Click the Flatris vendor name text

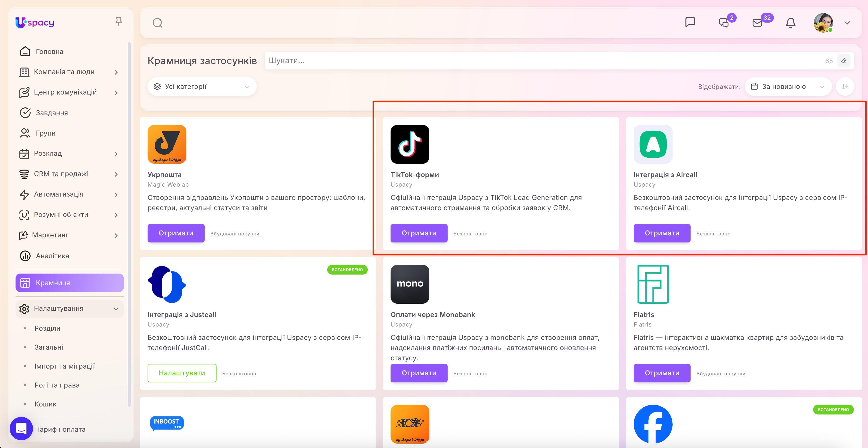click(x=642, y=325)
